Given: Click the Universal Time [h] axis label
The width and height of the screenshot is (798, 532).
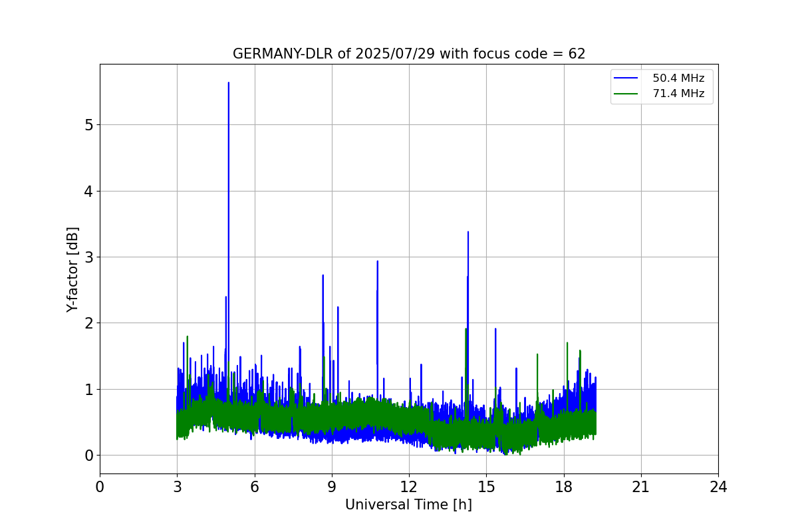Looking at the screenshot, I should pos(408,505).
